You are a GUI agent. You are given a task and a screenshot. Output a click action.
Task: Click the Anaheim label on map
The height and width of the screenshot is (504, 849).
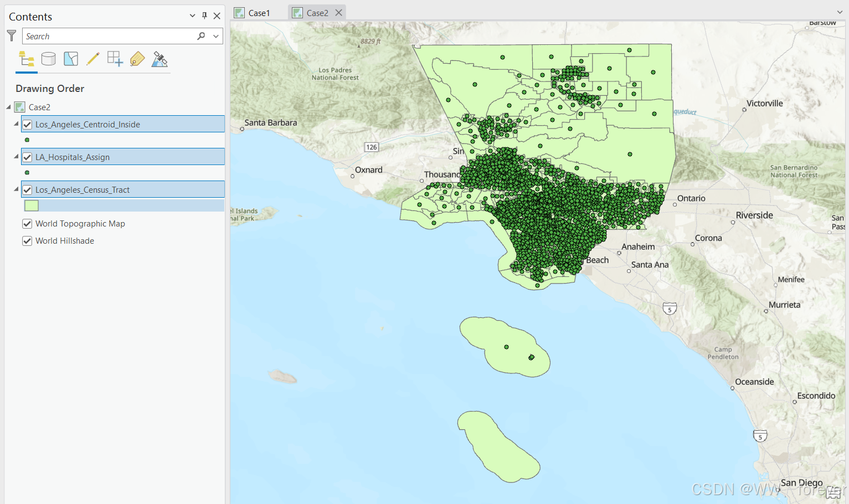pyautogui.click(x=638, y=247)
